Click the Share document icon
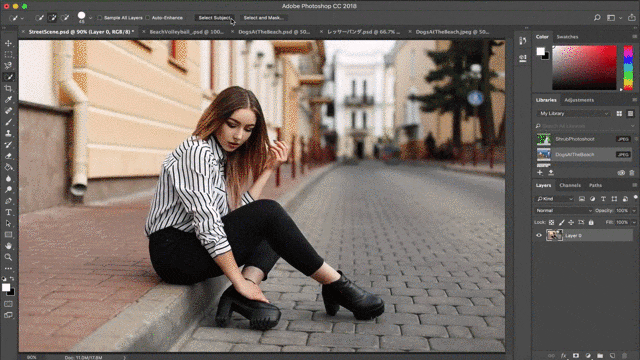This screenshot has height=360, width=640. (x=632, y=18)
